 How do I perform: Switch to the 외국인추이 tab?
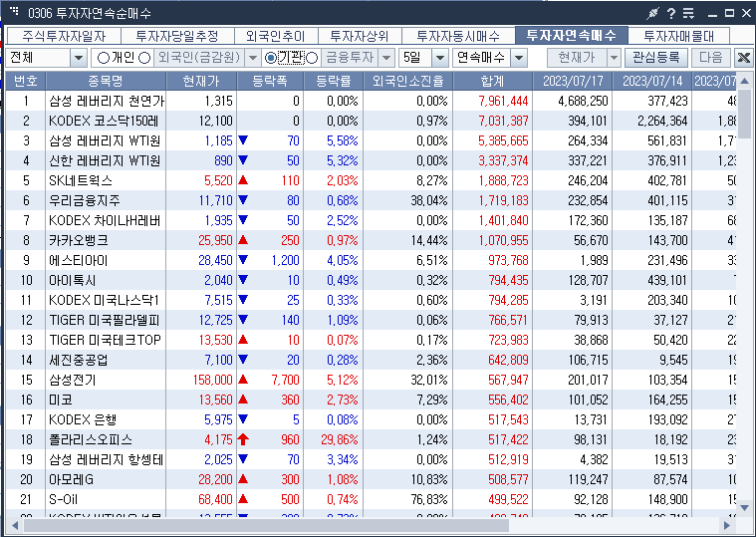coord(275,36)
